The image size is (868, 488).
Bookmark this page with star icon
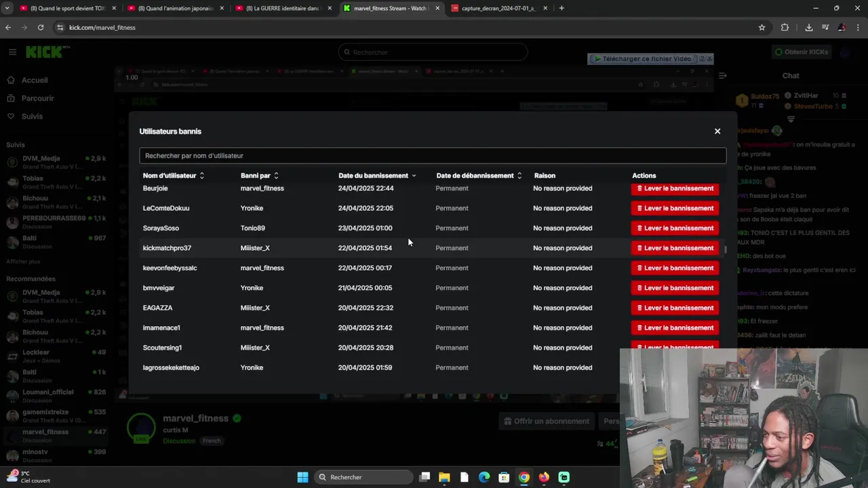click(x=762, y=28)
